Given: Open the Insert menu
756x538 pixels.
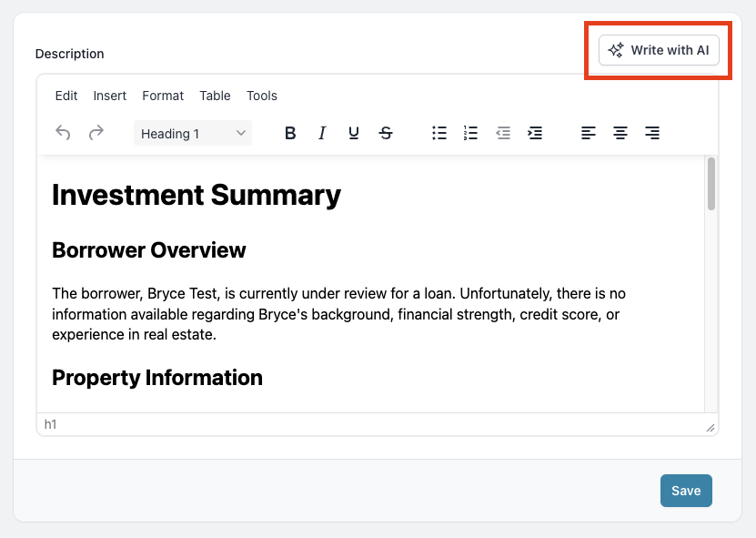Looking at the screenshot, I should coord(110,96).
